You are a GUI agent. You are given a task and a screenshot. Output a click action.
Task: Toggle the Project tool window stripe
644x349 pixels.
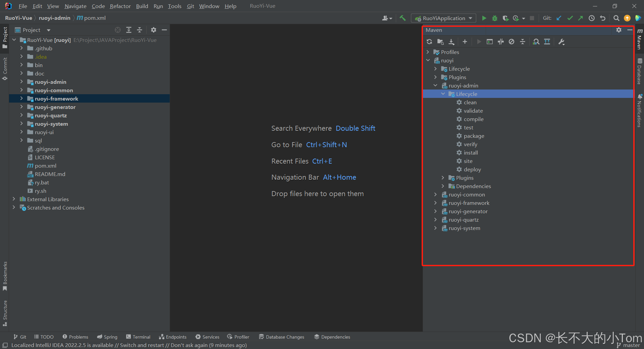pos(5,37)
